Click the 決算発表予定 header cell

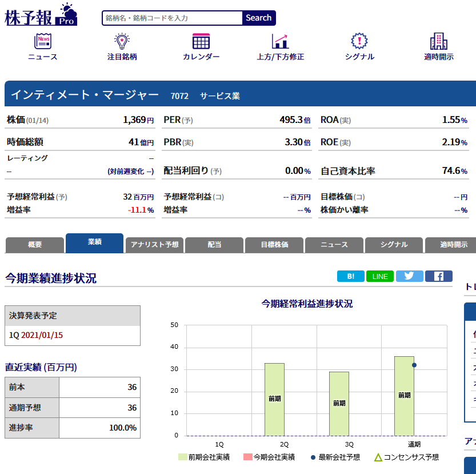click(x=73, y=316)
